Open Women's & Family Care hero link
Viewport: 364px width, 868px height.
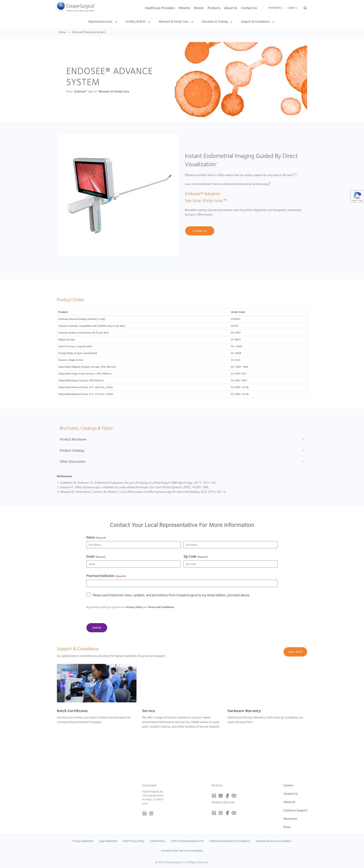click(x=114, y=92)
